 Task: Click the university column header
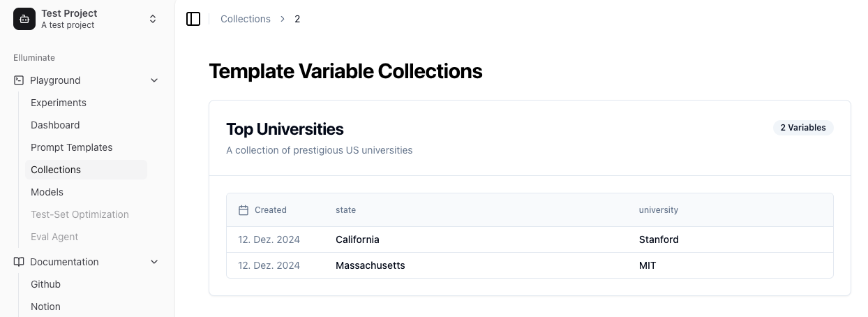click(x=659, y=210)
